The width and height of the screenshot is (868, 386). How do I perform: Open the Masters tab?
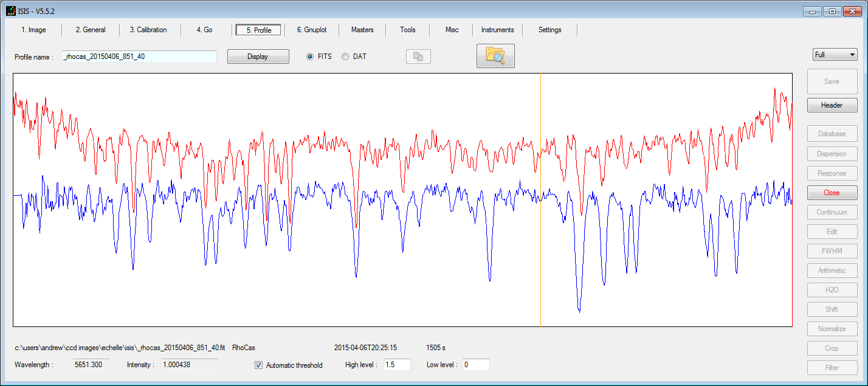362,30
